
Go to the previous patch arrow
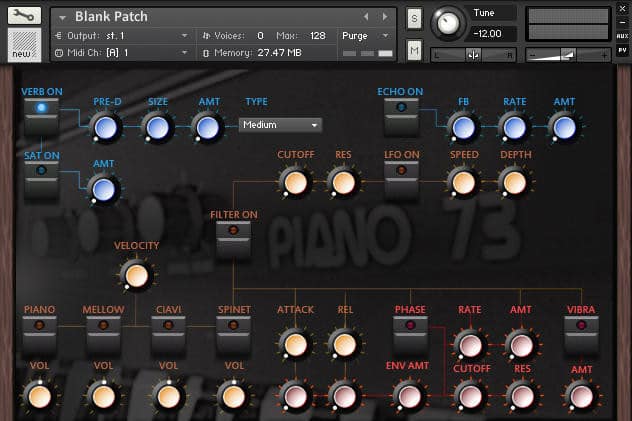(366, 17)
